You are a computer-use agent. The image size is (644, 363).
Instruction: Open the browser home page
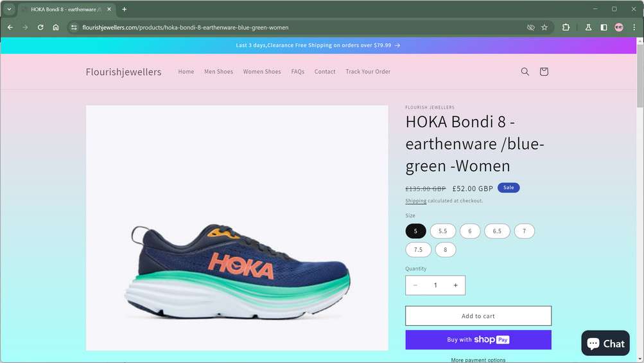tap(56, 28)
